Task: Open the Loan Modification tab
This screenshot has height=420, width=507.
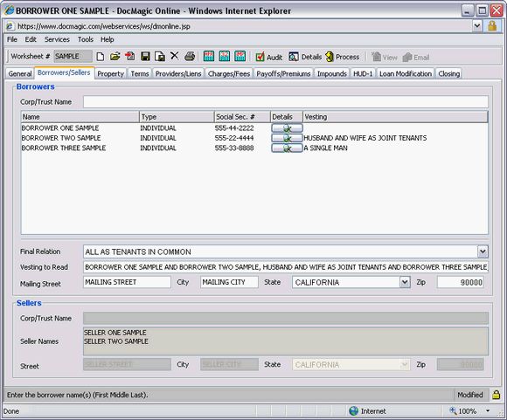Action: pyautogui.click(x=406, y=74)
